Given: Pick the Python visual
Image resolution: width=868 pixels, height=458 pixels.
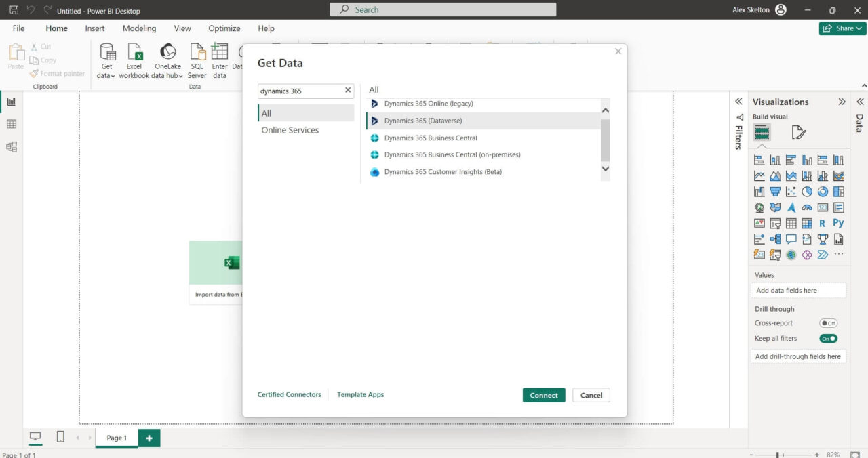Looking at the screenshot, I should pyautogui.click(x=839, y=223).
